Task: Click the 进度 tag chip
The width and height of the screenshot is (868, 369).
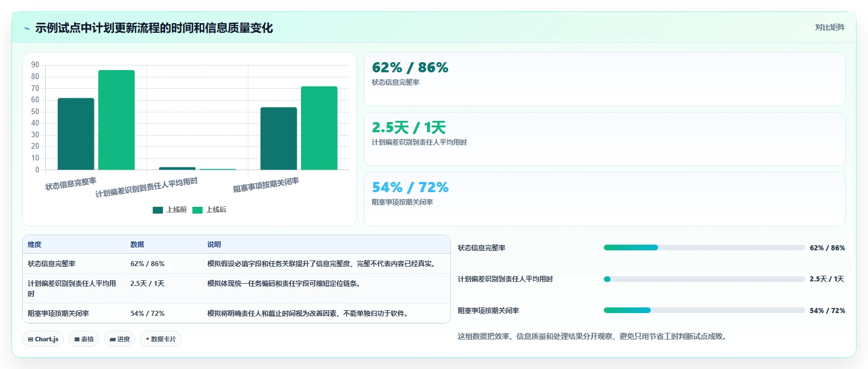Action: 119,339
